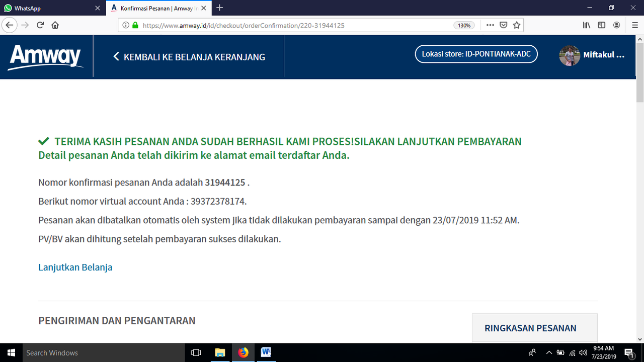Open File Explorer from the taskbar
This screenshot has height=362, width=644.
(220, 352)
